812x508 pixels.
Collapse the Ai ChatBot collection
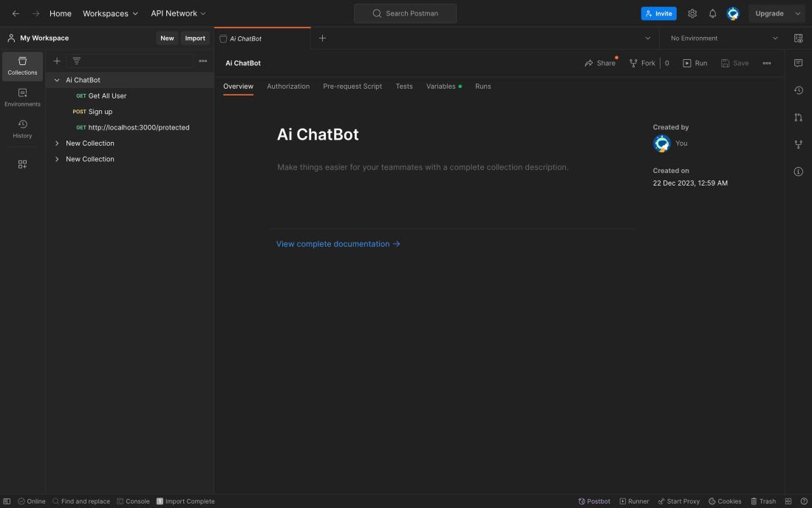click(x=57, y=81)
